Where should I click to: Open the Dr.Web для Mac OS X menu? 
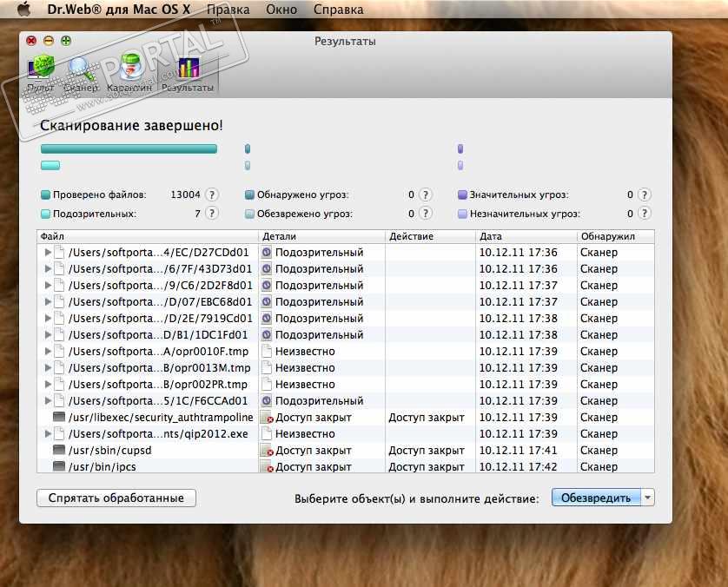click(118, 10)
